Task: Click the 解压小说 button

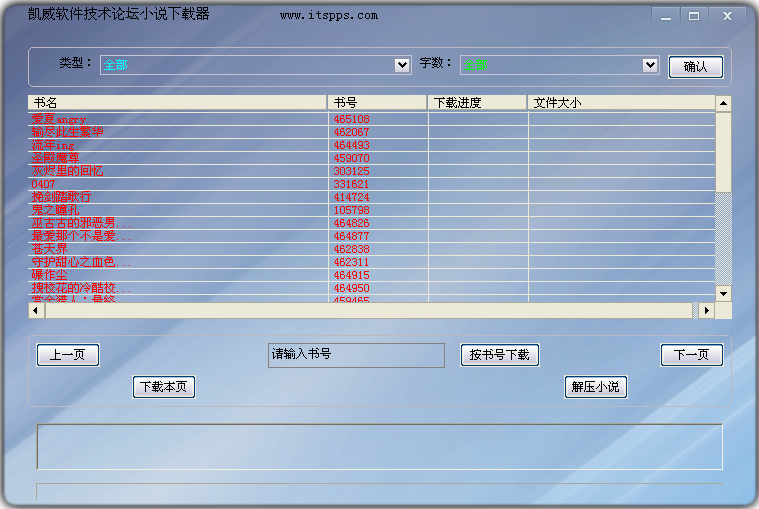Action: (x=596, y=387)
